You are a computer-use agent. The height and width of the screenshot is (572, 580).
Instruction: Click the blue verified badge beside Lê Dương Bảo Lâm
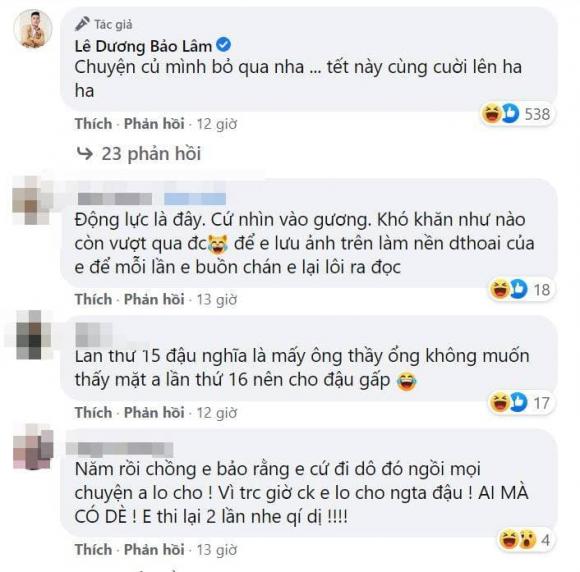(x=224, y=46)
